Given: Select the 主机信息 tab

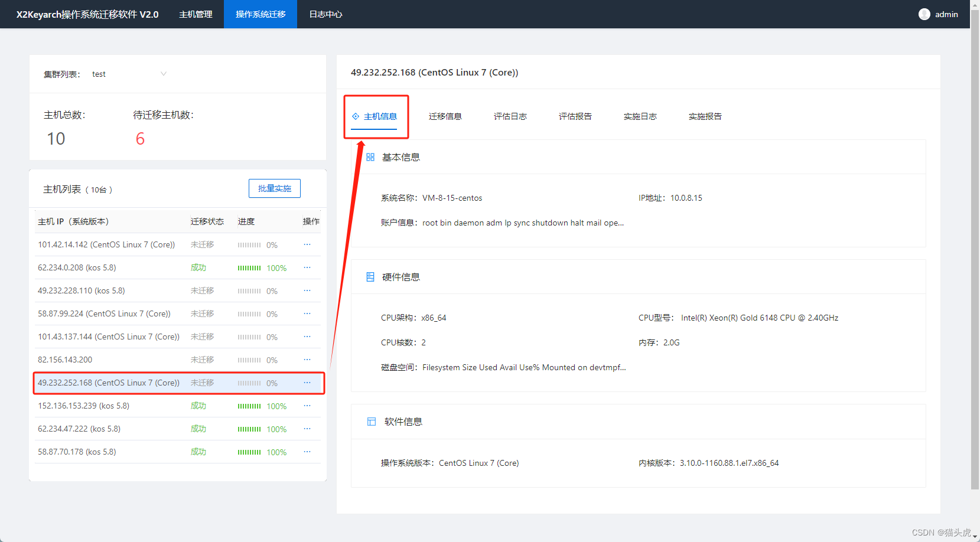Looking at the screenshot, I should click(x=375, y=116).
